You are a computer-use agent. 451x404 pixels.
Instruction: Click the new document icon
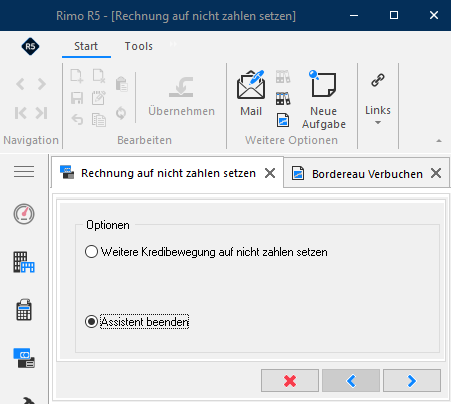pos(77,76)
